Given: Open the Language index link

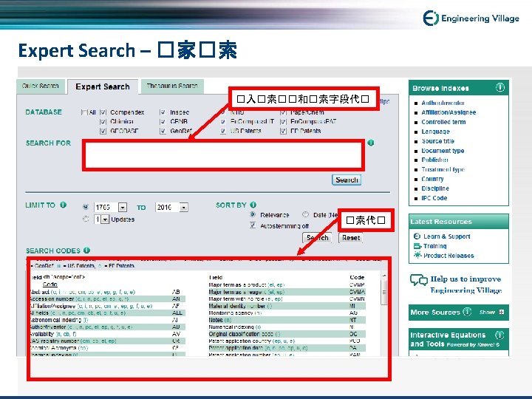Looking at the screenshot, I should [x=435, y=132].
